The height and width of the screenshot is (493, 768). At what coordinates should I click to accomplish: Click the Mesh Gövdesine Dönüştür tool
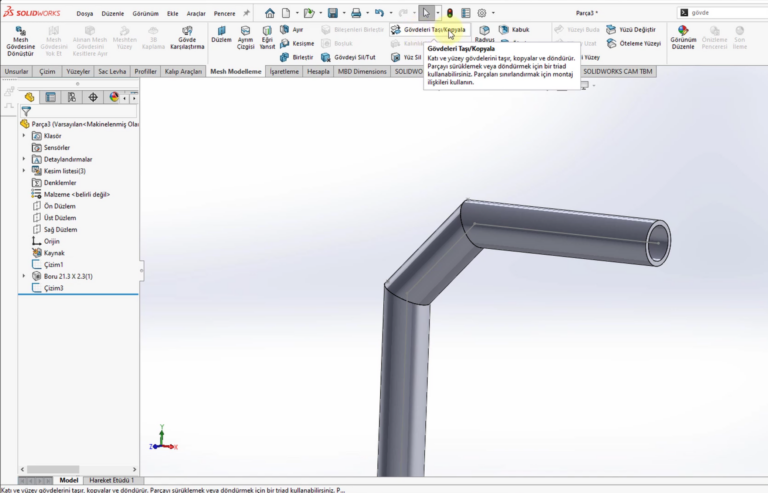coord(20,41)
